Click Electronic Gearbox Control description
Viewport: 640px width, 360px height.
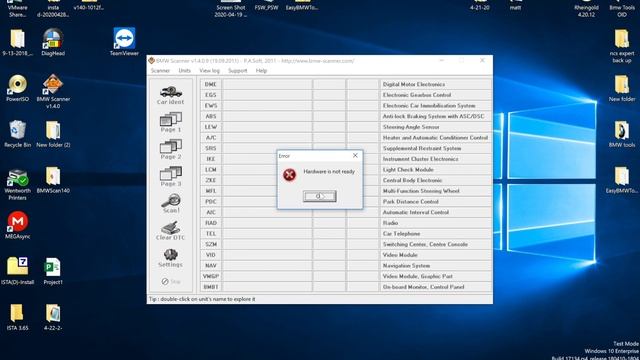coord(417,95)
